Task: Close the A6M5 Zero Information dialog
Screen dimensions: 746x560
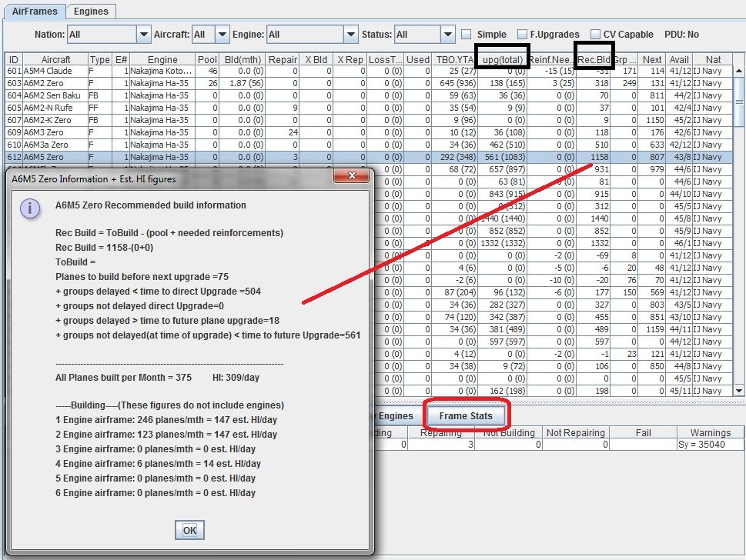Action: click(x=352, y=175)
